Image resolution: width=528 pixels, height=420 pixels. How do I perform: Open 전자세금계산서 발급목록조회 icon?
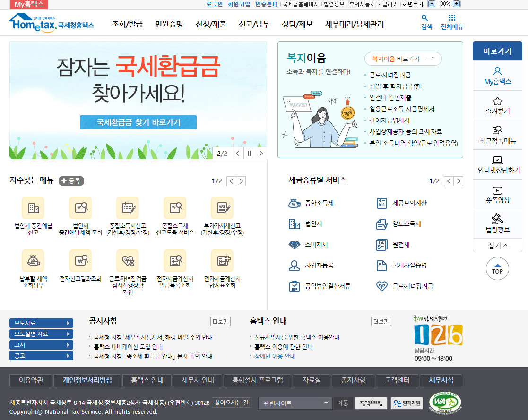coord(175,261)
